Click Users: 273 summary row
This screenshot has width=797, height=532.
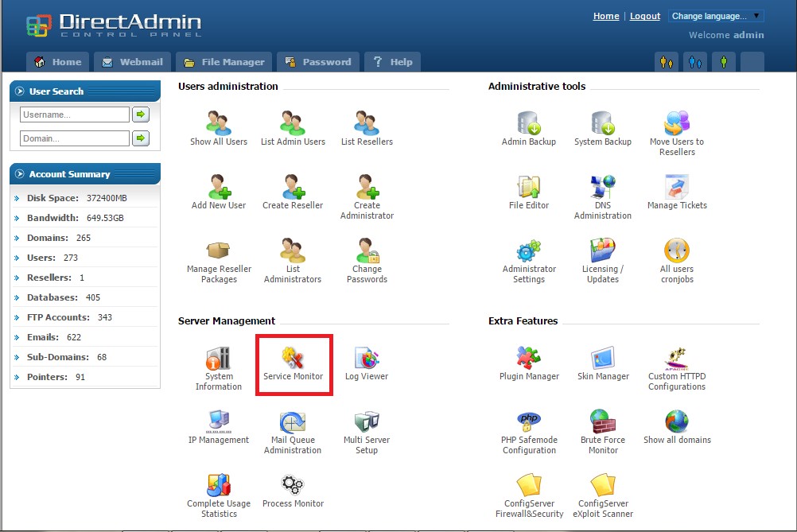(x=85, y=258)
